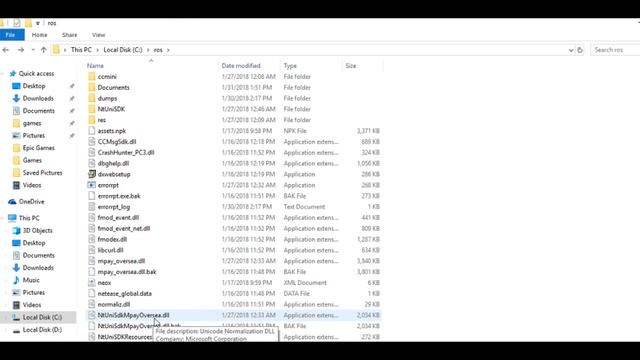Select Local Disk (D:) in sidebar
This screenshot has width=640, height=360.
click(x=42, y=330)
